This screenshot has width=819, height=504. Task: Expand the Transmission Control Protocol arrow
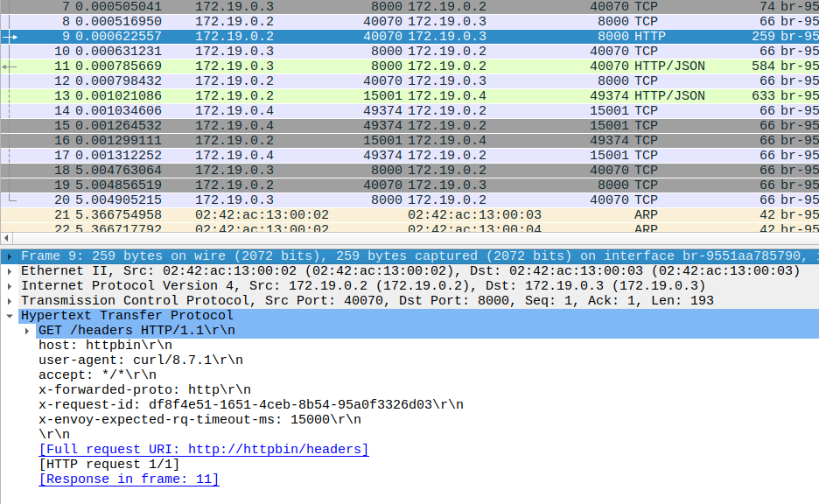coord(10,301)
